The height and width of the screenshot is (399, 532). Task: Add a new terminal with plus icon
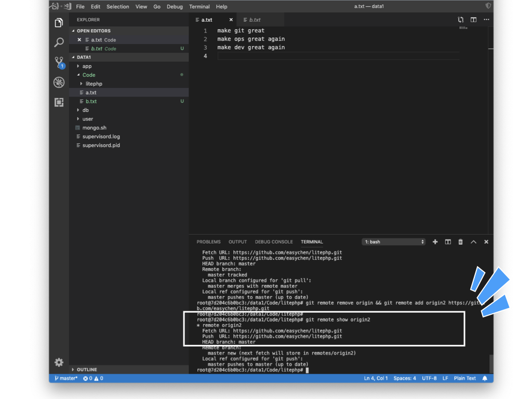click(x=435, y=242)
